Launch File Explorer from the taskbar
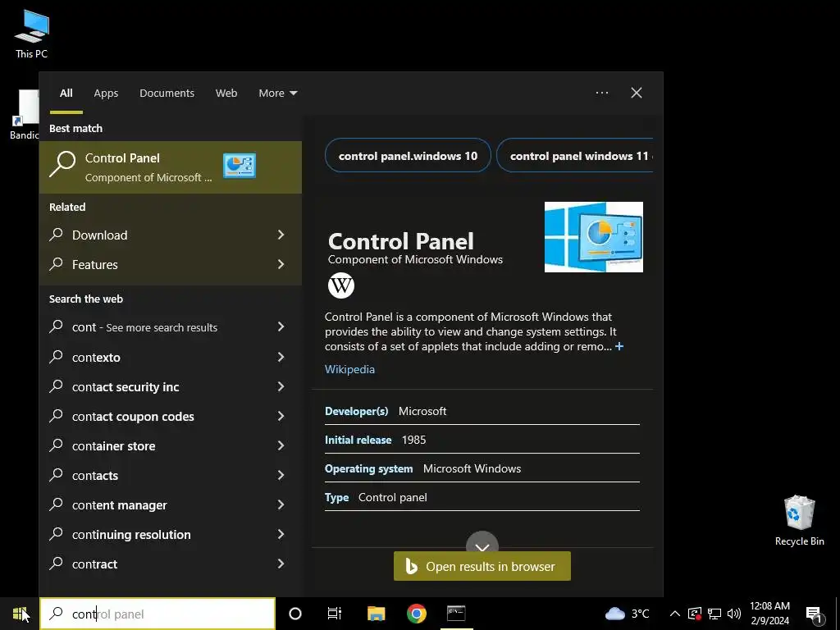 (376, 614)
